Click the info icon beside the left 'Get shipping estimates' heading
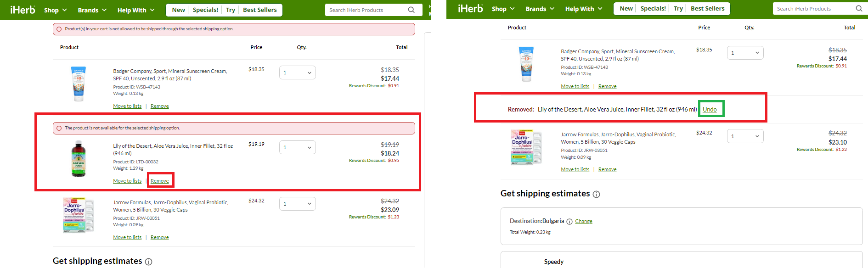The height and width of the screenshot is (268, 868). coord(148,262)
